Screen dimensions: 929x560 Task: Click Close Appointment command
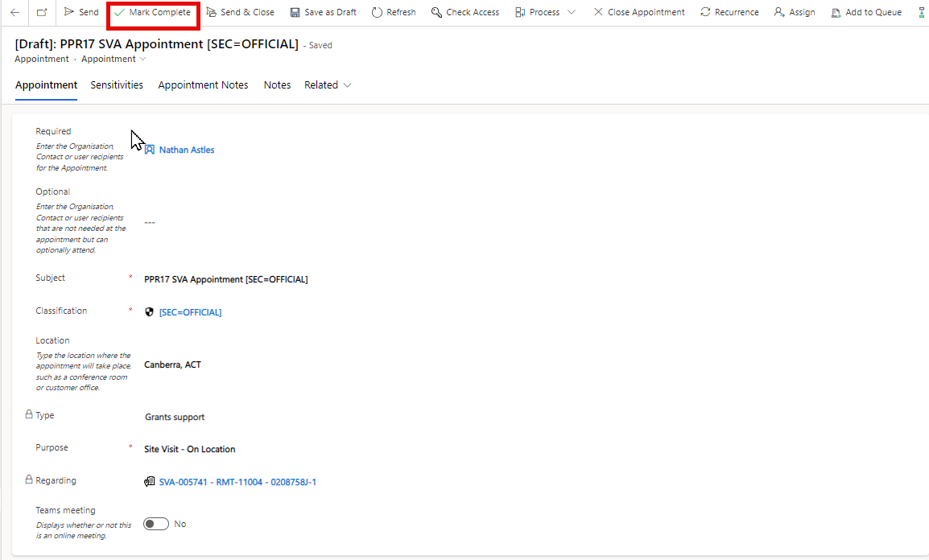tap(639, 12)
